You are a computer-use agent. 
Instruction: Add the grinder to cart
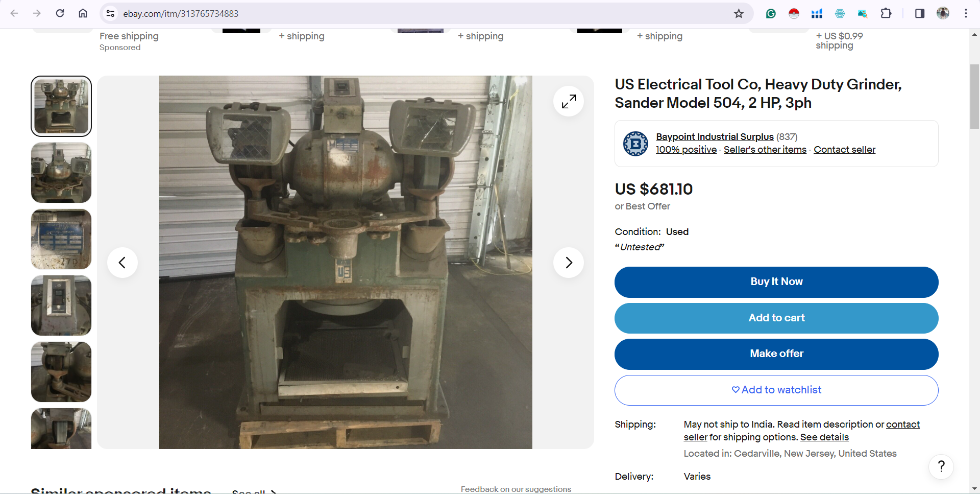776,318
